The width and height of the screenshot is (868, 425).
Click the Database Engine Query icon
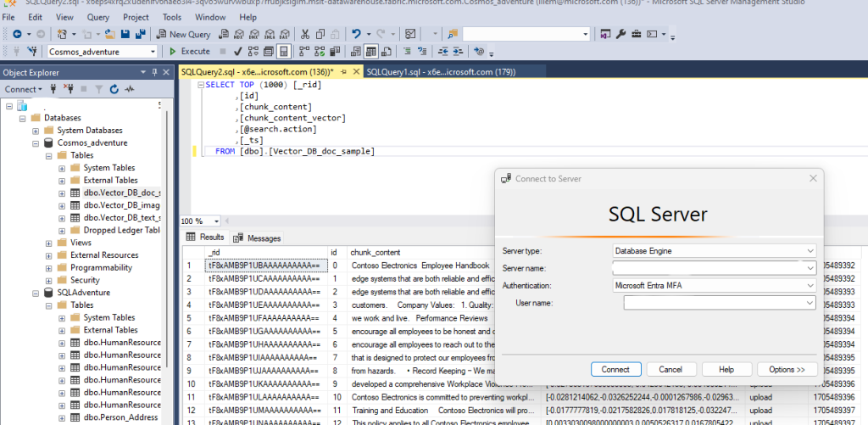pos(224,34)
